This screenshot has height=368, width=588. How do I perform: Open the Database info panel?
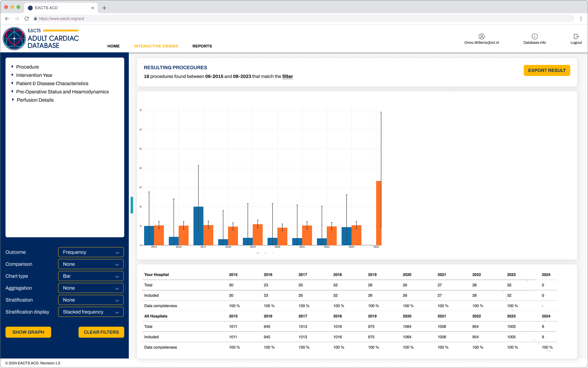coord(534,39)
